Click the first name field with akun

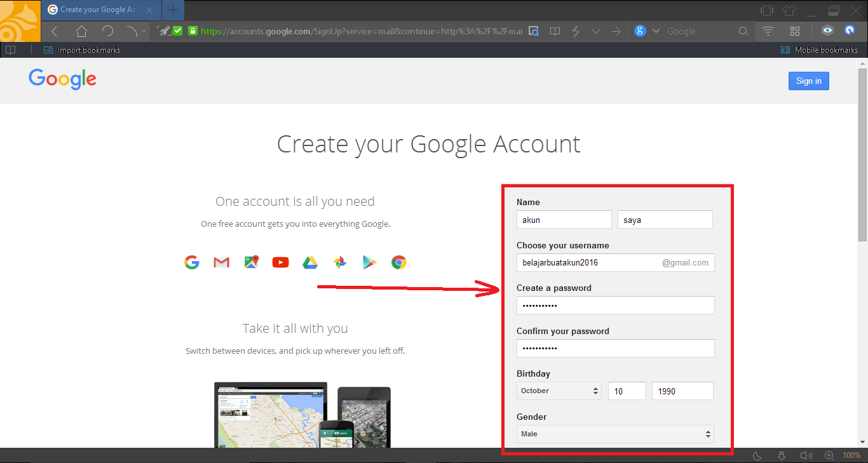click(x=564, y=220)
